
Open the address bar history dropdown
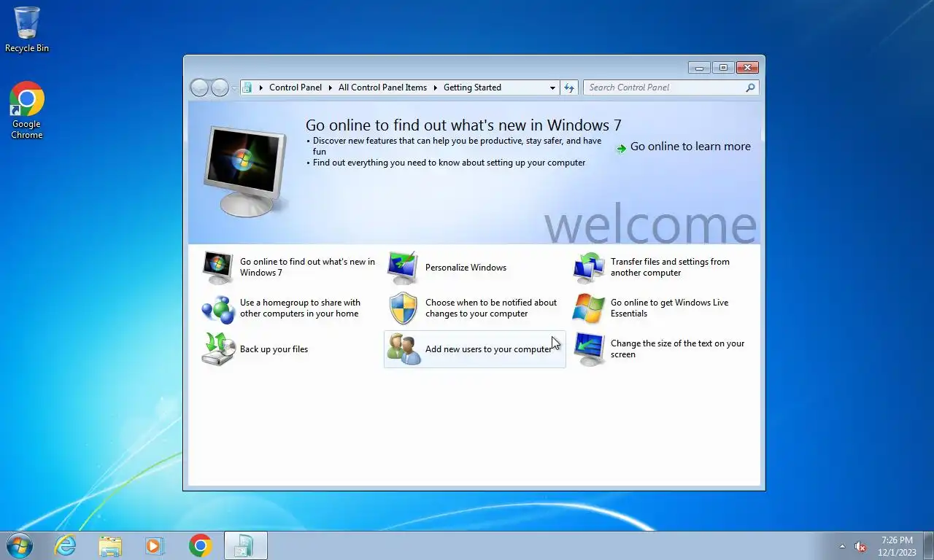pyautogui.click(x=552, y=87)
